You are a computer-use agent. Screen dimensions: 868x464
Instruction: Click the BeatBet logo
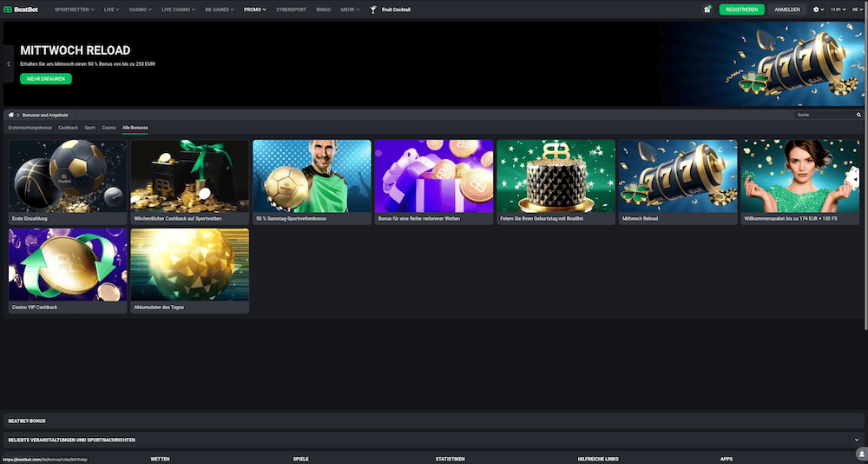pos(21,10)
